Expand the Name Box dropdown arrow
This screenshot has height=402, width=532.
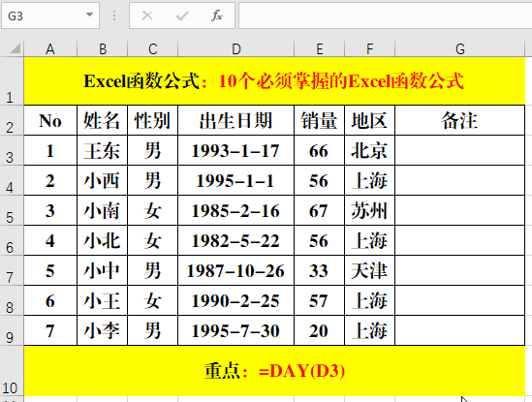(89, 15)
